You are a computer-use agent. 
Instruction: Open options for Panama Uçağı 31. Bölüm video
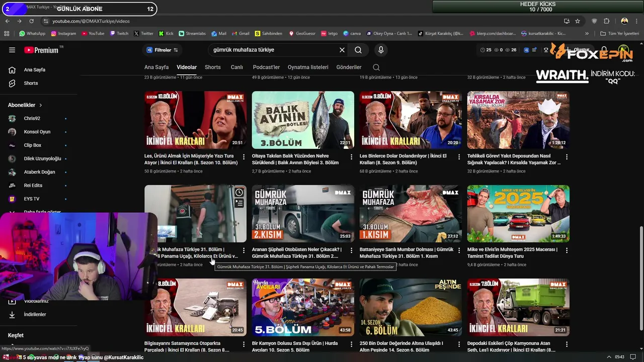pos(244,250)
